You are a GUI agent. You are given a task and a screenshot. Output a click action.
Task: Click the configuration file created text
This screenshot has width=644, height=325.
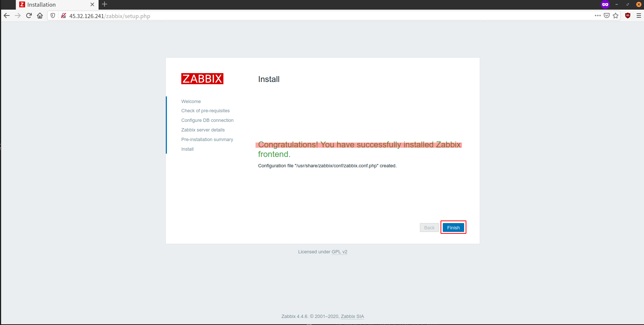click(327, 166)
